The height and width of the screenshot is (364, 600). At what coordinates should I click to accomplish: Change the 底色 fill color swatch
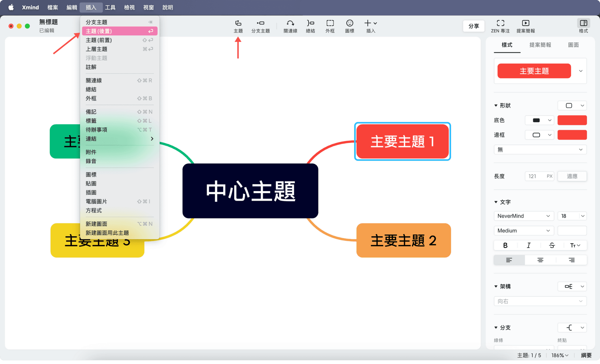(572, 120)
